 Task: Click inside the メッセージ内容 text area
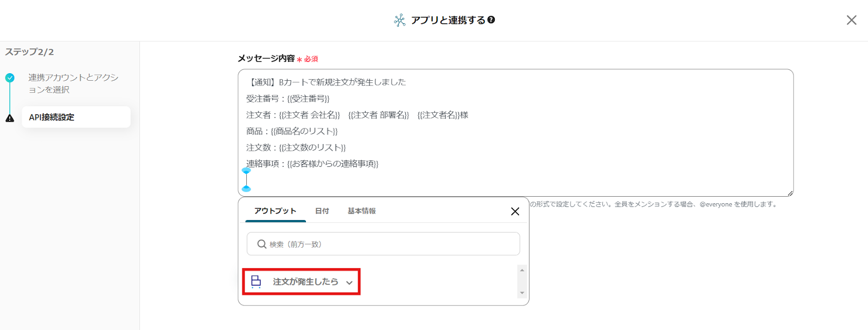[x=515, y=133]
